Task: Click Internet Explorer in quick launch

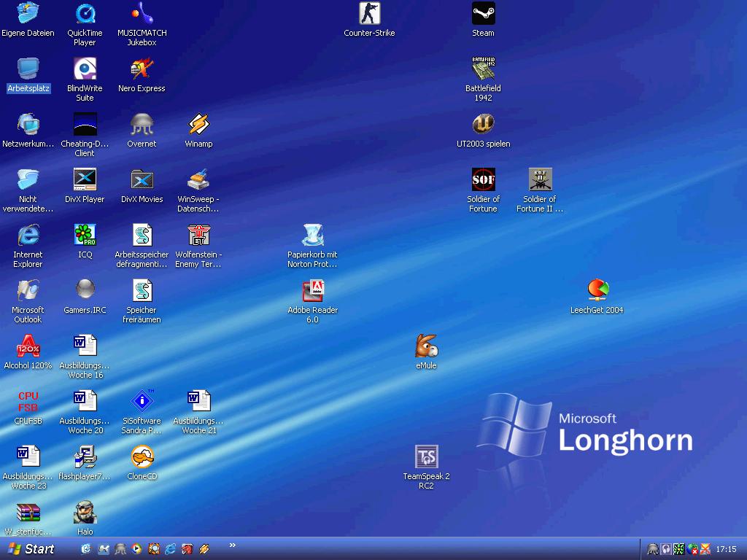Action: click(x=170, y=549)
